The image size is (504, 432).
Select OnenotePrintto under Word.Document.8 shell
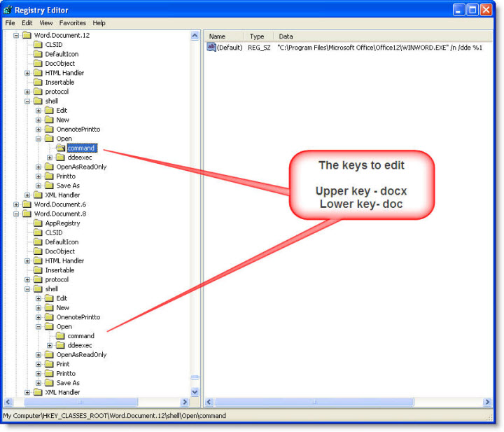(x=78, y=317)
